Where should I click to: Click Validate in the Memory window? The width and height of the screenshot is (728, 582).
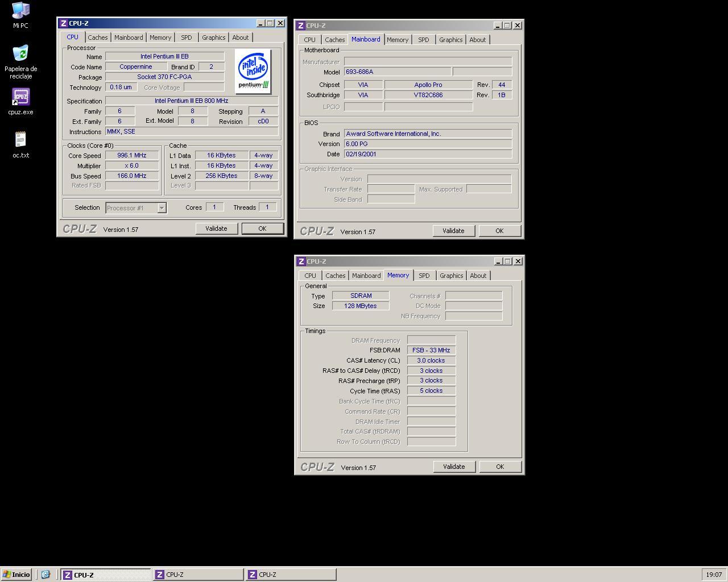[x=454, y=467]
